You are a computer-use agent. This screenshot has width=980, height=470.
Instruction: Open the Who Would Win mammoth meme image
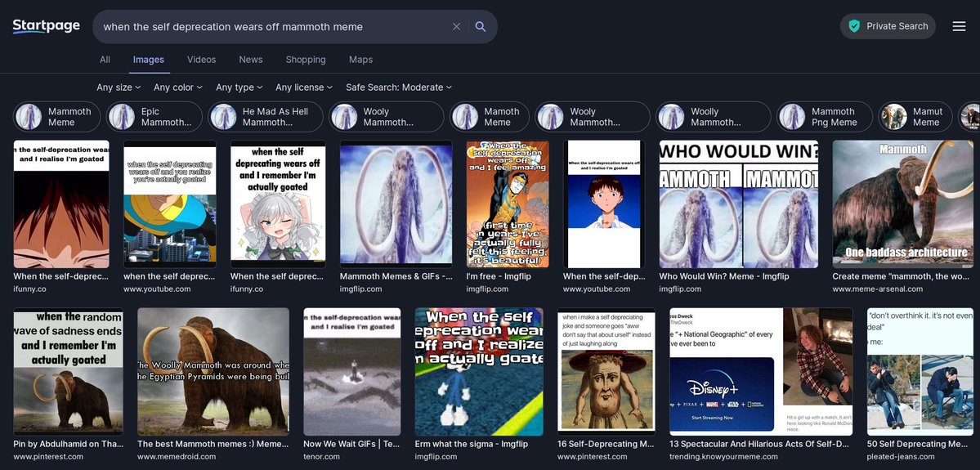point(739,204)
